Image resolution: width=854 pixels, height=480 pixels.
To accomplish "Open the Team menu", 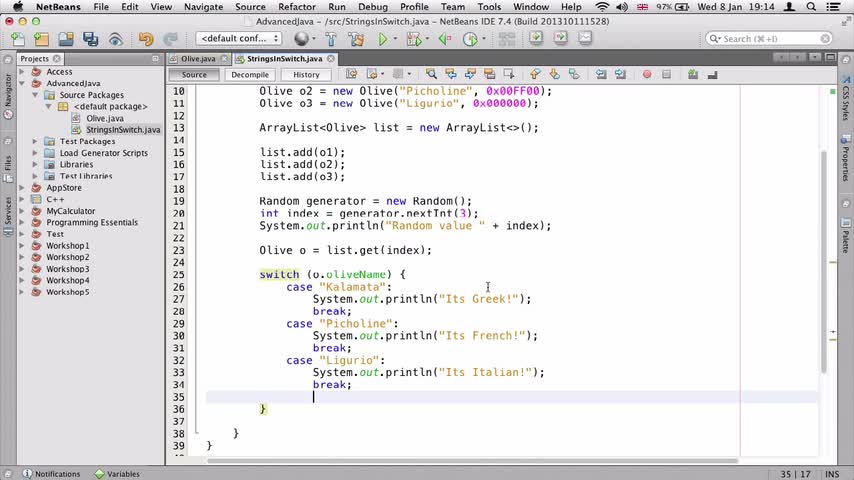I will (453, 7).
